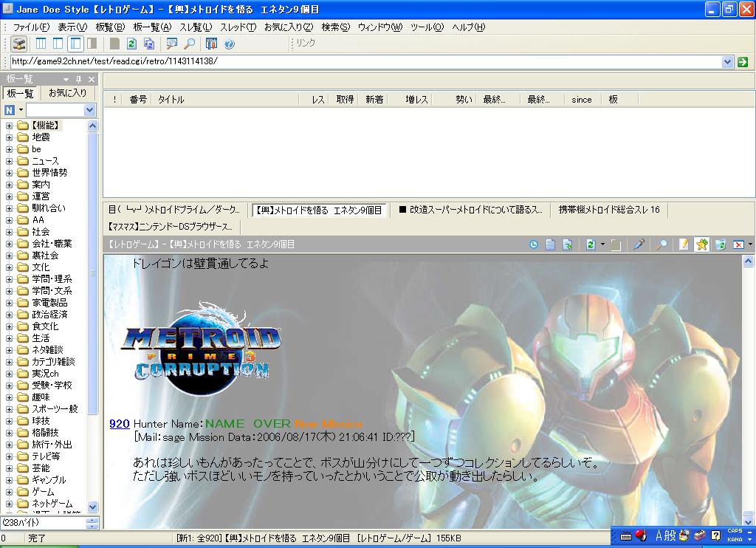Select the 板一覧 sidebar tab
This screenshot has height=548, width=756.
(x=20, y=93)
